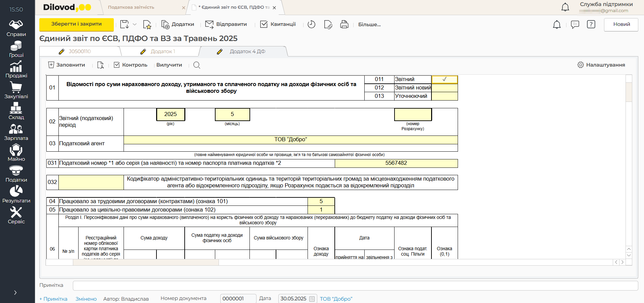Click the history clock icon
Screen dimensions: 644x303
[x=311, y=25]
